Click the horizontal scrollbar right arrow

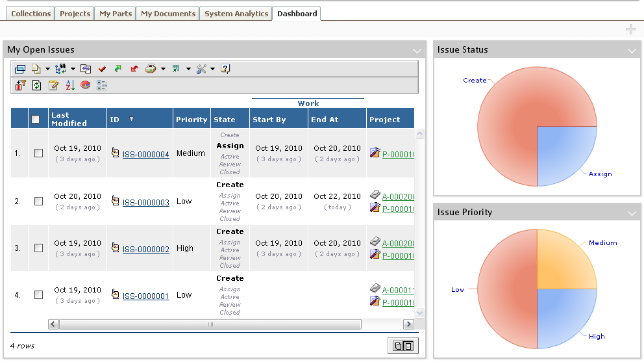(x=408, y=324)
